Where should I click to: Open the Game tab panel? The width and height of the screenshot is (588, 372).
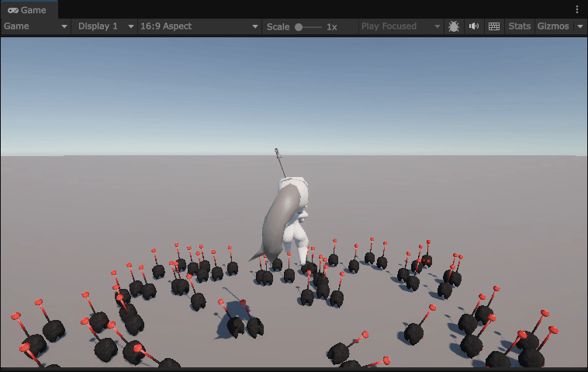coord(28,9)
